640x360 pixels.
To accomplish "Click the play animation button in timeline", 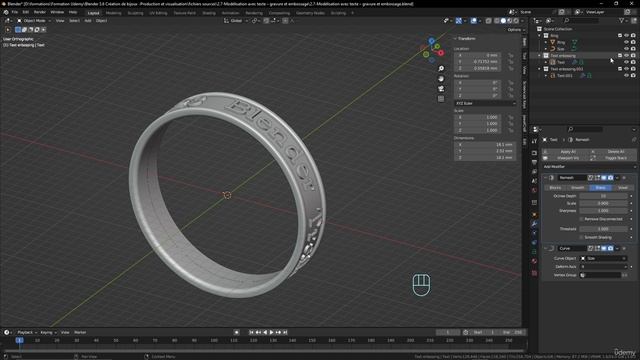I will pos(271,332).
